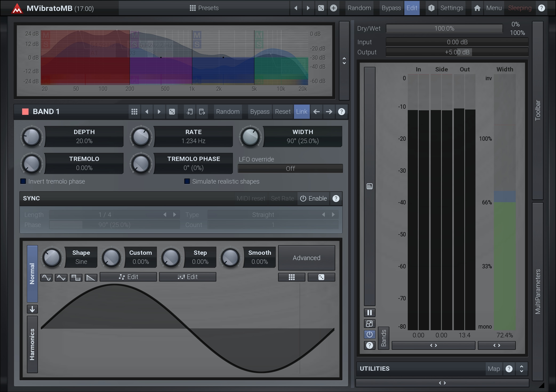Check Simulate realistic shapes option
Viewport: 556px width, 392px height.
(x=187, y=181)
